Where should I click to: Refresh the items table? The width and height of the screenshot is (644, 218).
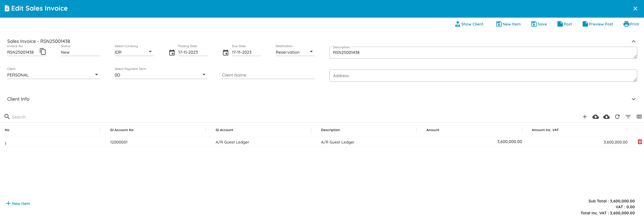point(617,117)
